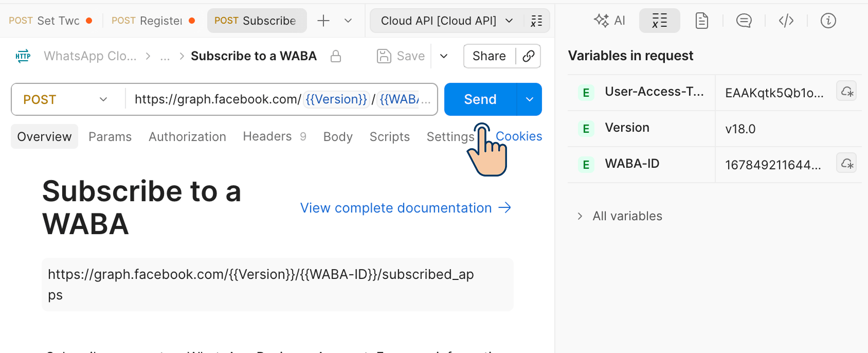The image size is (868, 353).
Task: Click the Share button
Action: click(x=489, y=56)
